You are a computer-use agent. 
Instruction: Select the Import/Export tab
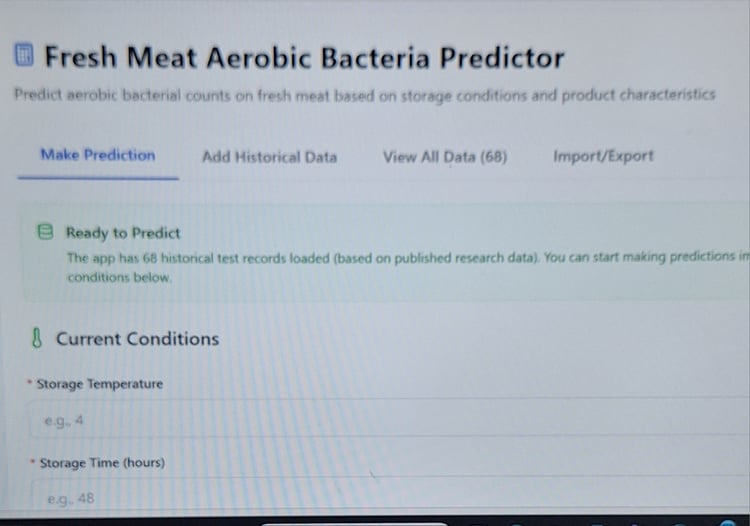pyautogui.click(x=603, y=156)
